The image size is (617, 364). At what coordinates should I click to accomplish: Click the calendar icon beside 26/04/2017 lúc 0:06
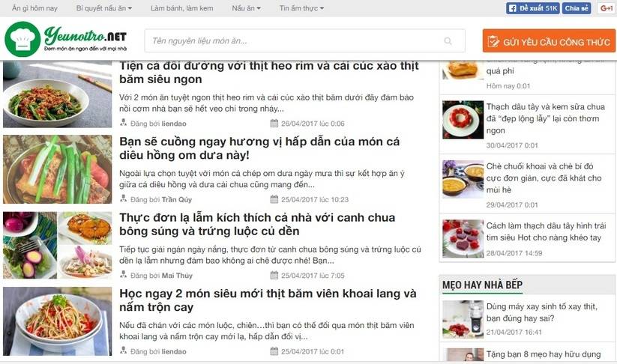(x=274, y=123)
